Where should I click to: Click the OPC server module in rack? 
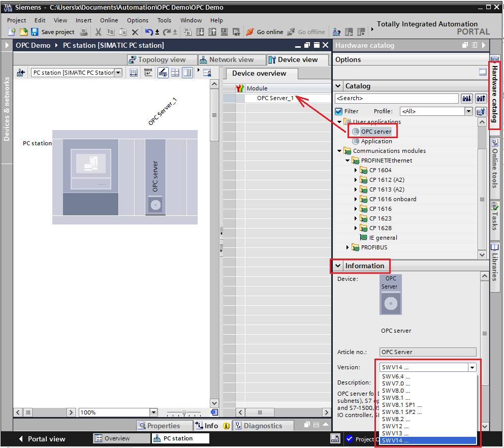[155, 177]
